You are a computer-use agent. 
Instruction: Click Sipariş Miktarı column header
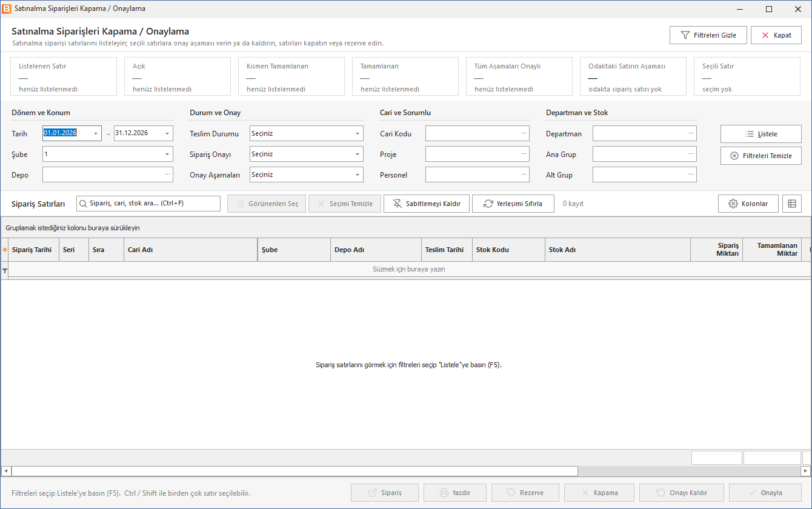point(717,250)
